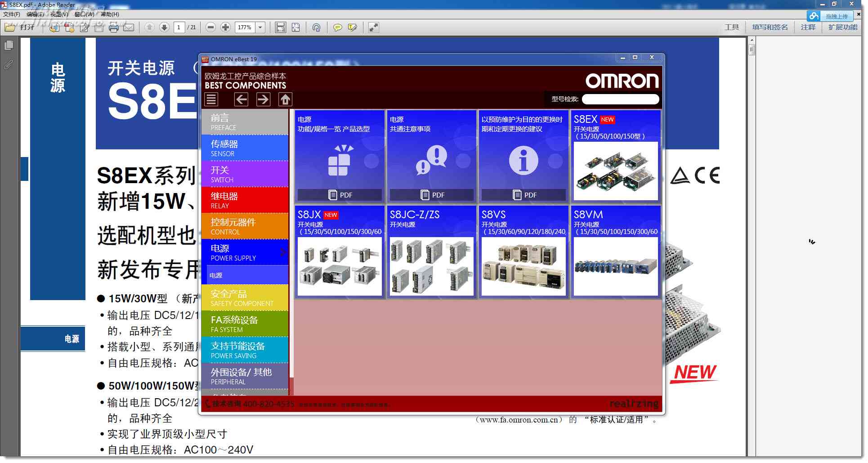Click the page number field

click(179, 27)
